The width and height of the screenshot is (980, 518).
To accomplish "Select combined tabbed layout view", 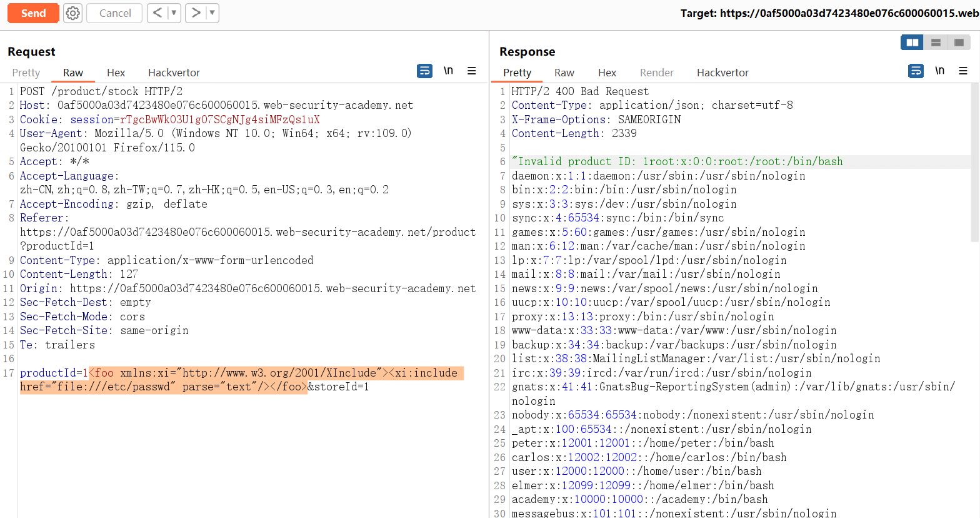I will pos(959,43).
